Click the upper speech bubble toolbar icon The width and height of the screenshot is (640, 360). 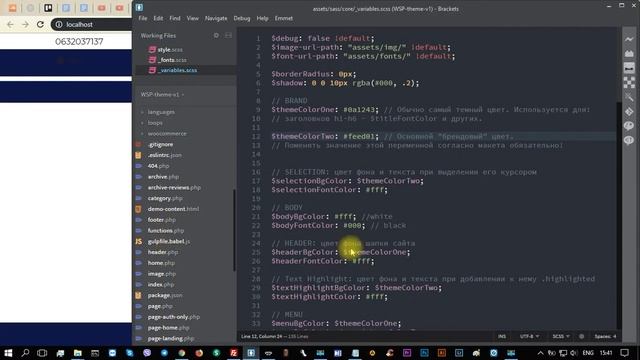[629, 126]
